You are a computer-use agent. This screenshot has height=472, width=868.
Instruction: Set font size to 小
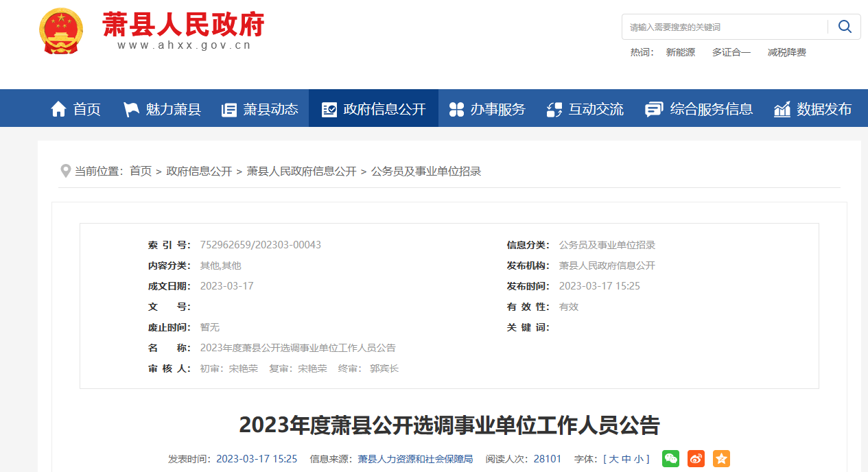click(639, 459)
